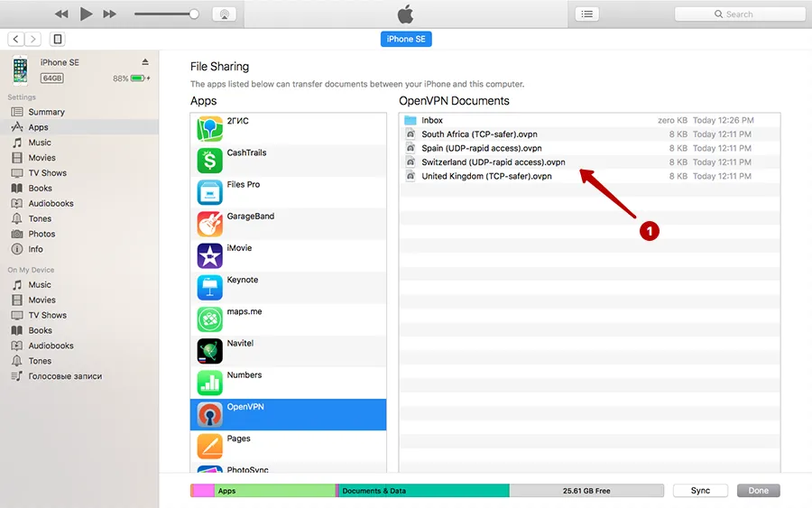The image size is (812, 508).
Task: Open Music under On My Device
Action: click(79, 285)
